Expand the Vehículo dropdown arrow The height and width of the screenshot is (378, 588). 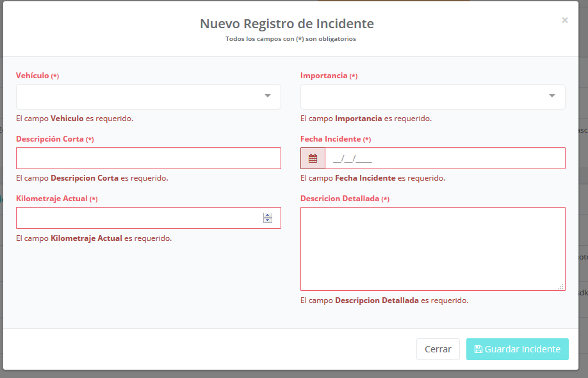click(x=267, y=96)
